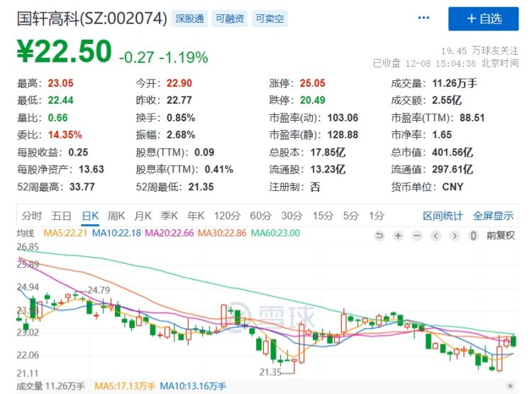The height and width of the screenshot is (394, 532).
Task: Click stock title 国轩高科(SZ:002074)
Action: click(x=92, y=18)
